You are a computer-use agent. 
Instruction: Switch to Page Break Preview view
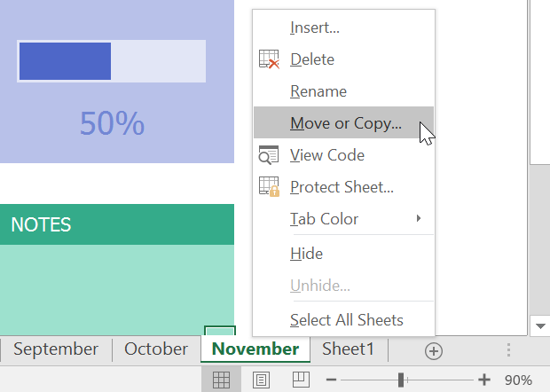coord(301,380)
